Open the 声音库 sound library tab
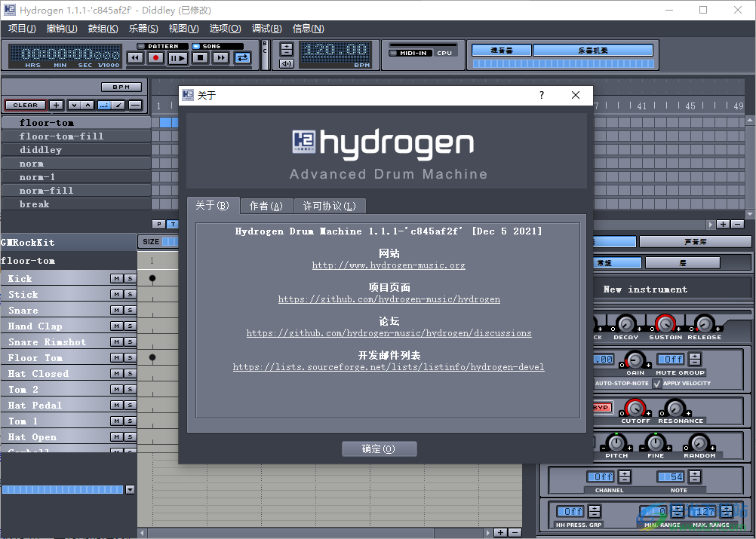The width and height of the screenshot is (756, 539). tap(695, 242)
